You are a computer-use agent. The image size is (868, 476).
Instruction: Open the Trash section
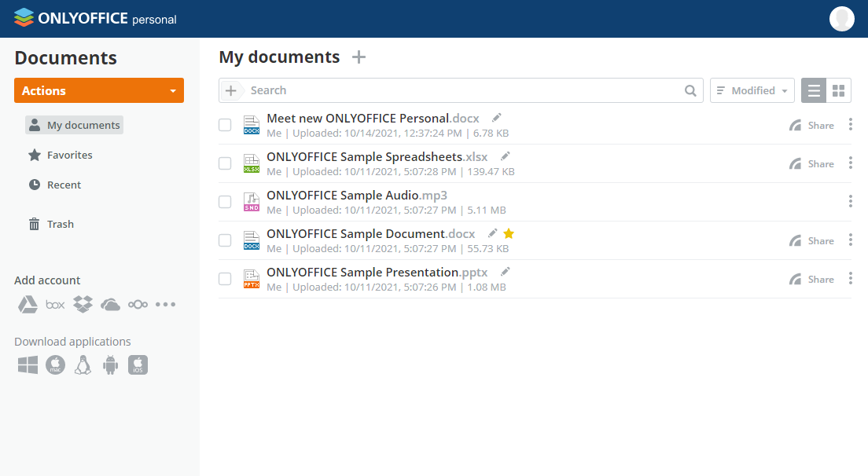pyautogui.click(x=60, y=224)
